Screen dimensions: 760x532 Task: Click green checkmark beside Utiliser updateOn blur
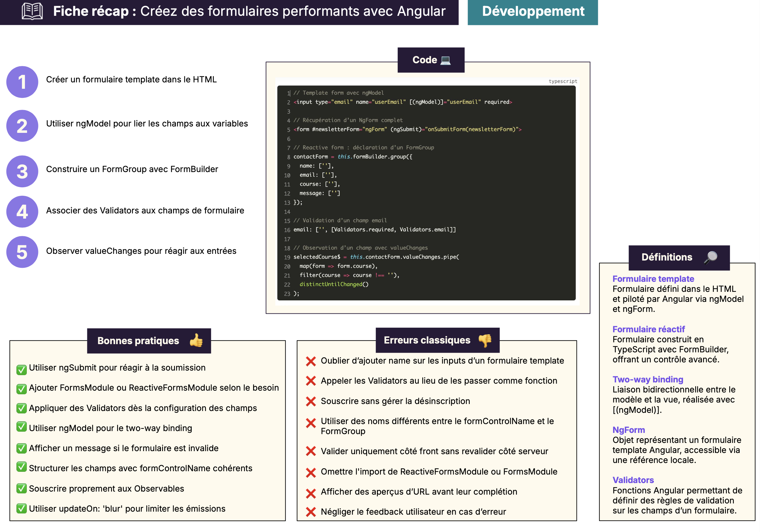pos(22,508)
